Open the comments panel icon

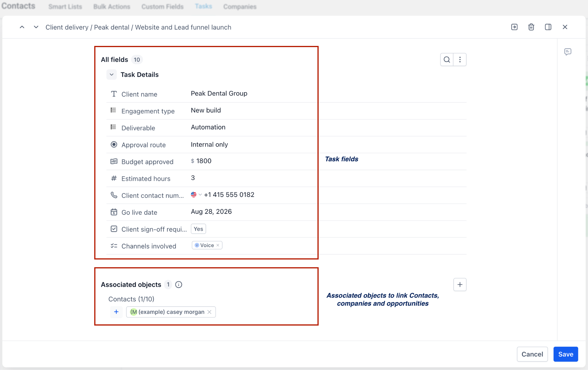tap(568, 52)
